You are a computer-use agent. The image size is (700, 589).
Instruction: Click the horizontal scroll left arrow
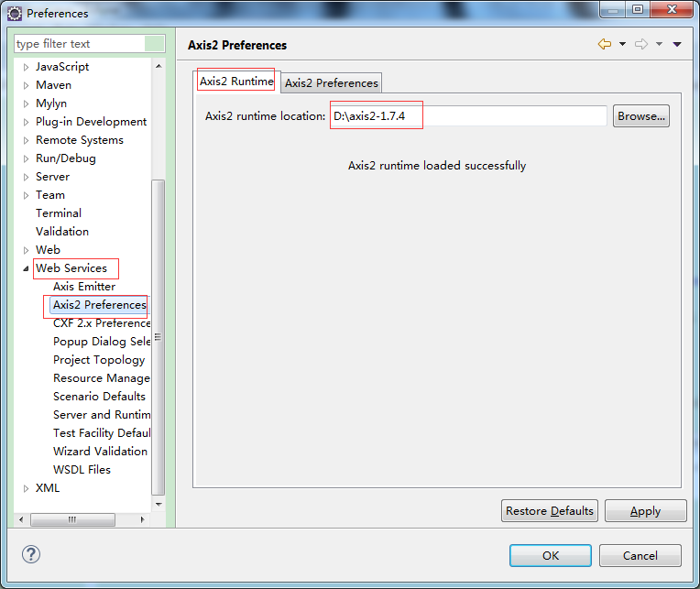click(x=21, y=519)
